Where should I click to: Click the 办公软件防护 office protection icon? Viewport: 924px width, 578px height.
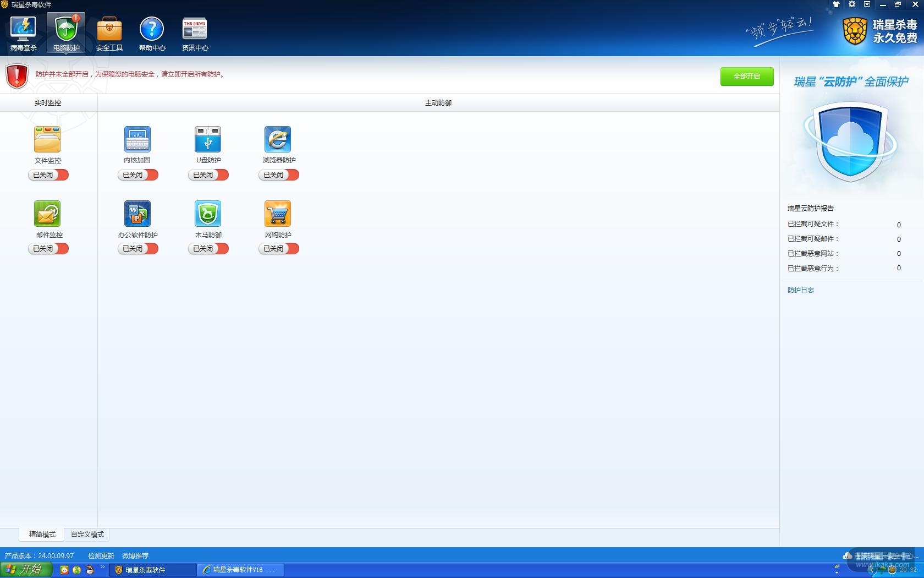point(137,214)
